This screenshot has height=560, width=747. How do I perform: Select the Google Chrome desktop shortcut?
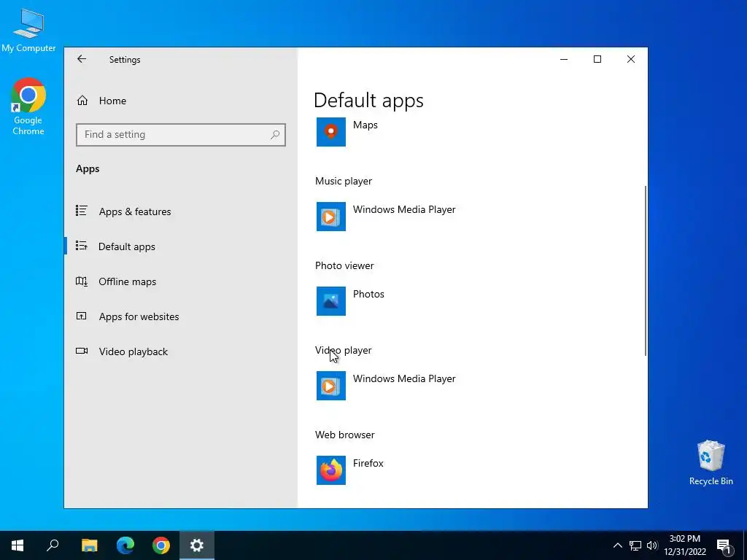(x=28, y=106)
